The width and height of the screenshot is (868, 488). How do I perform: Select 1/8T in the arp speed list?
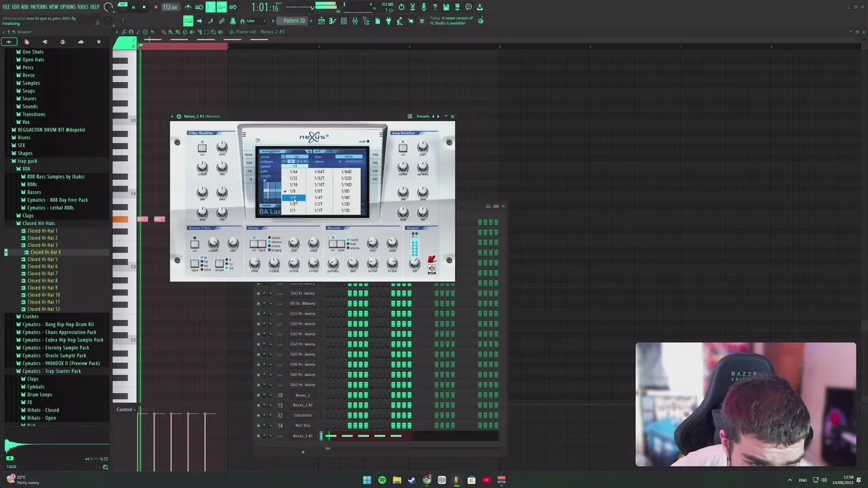319,191
